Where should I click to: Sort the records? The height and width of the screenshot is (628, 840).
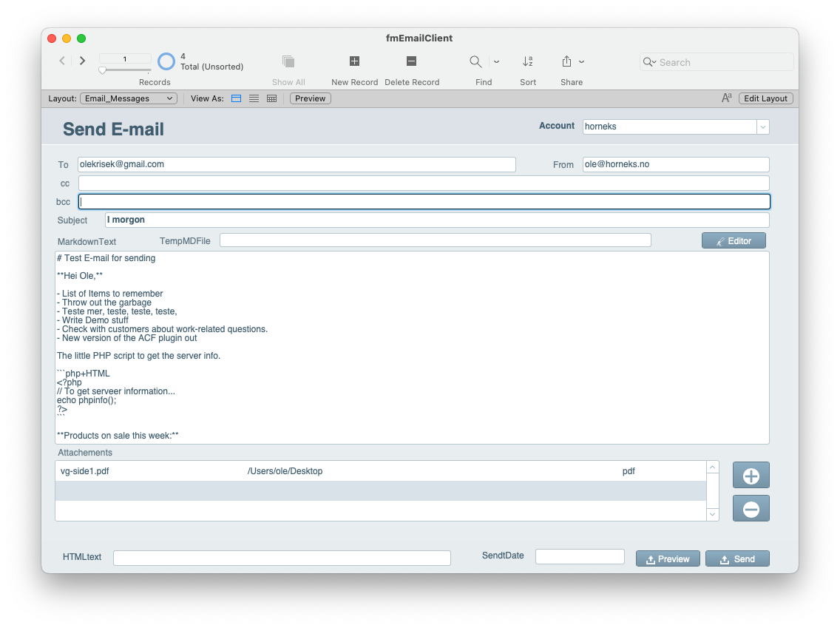click(528, 61)
